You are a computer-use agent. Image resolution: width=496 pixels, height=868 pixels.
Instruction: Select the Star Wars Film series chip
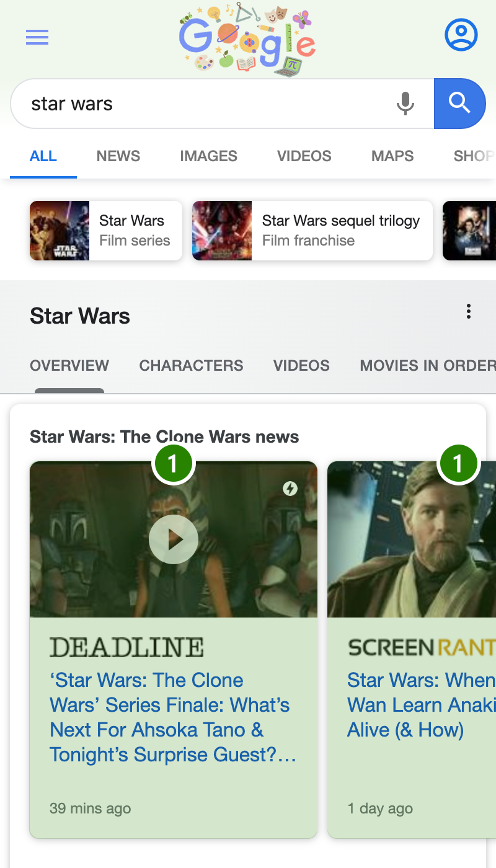pyautogui.click(x=106, y=231)
